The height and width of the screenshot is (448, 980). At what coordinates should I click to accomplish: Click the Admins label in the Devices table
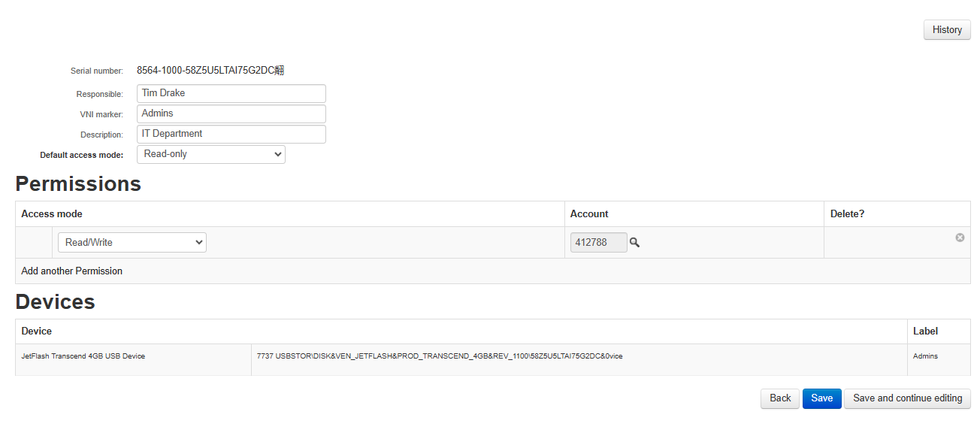coord(925,356)
